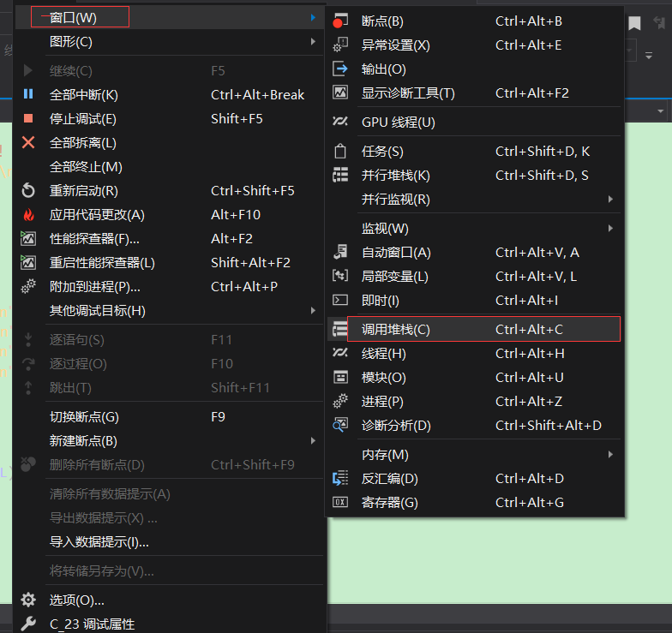The width and height of the screenshot is (672, 633).
Task: Expand the 监视(W) submenu arrow
Action: (610, 228)
